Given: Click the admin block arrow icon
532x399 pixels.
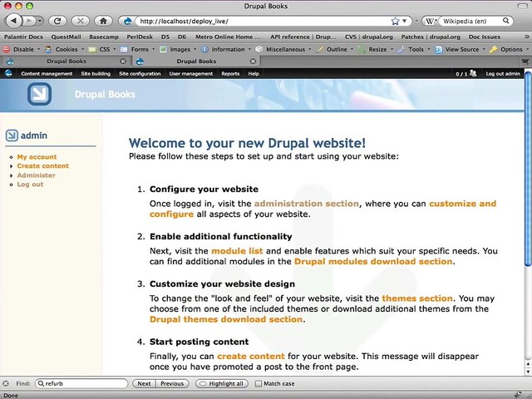Looking at the screenshot, I should click(12, 135).
